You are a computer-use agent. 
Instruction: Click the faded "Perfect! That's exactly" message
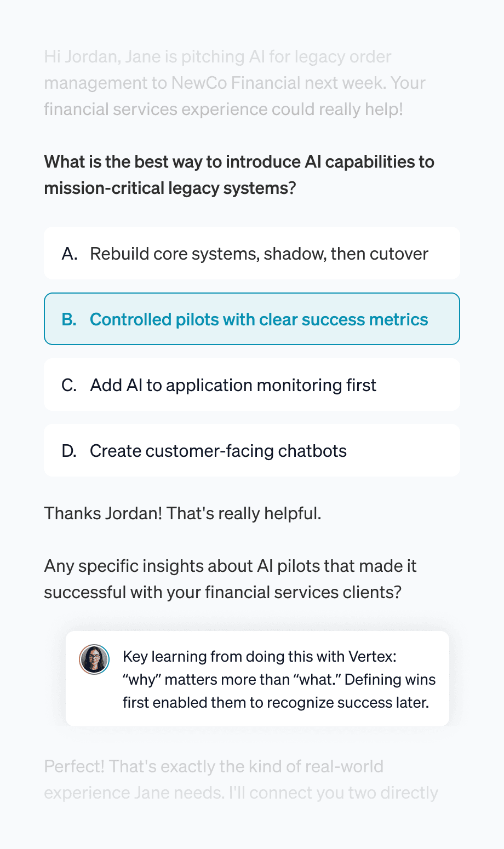(241, 779)
